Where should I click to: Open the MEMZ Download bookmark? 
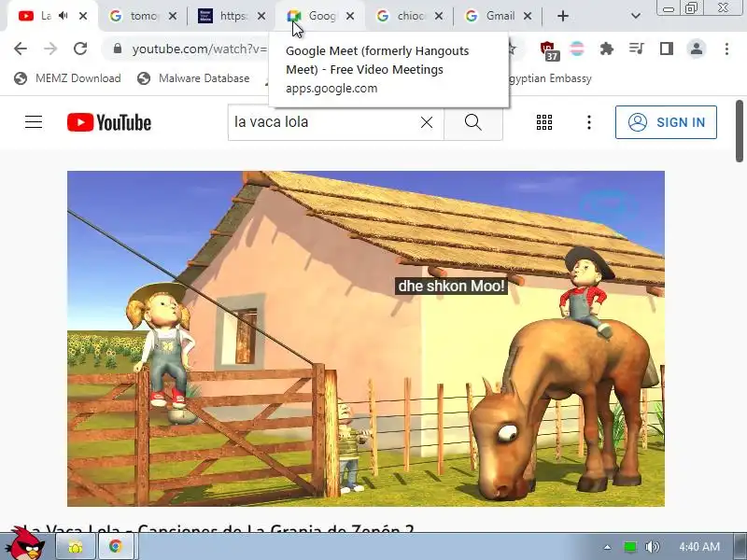(67, 78)
